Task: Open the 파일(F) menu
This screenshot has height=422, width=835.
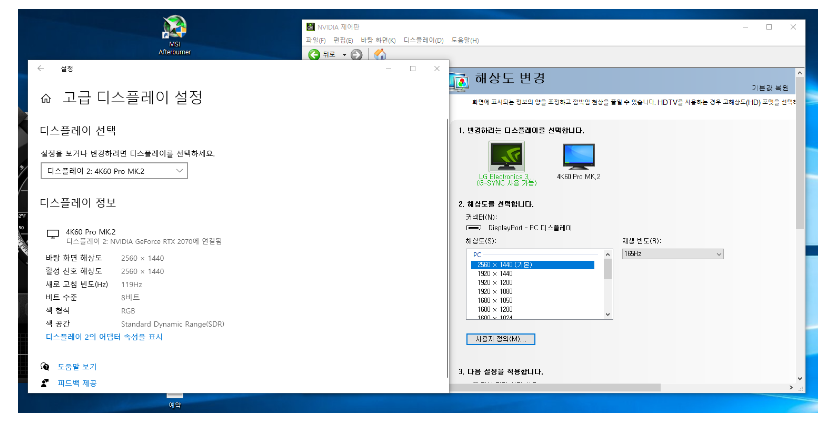Action: pyautogui.click(x=315, y=40)
